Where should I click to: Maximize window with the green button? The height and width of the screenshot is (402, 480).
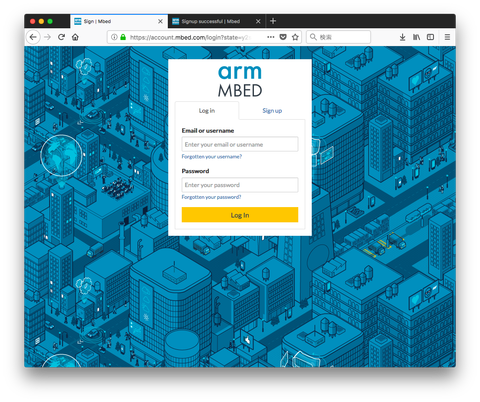click(x=50, y=21)
